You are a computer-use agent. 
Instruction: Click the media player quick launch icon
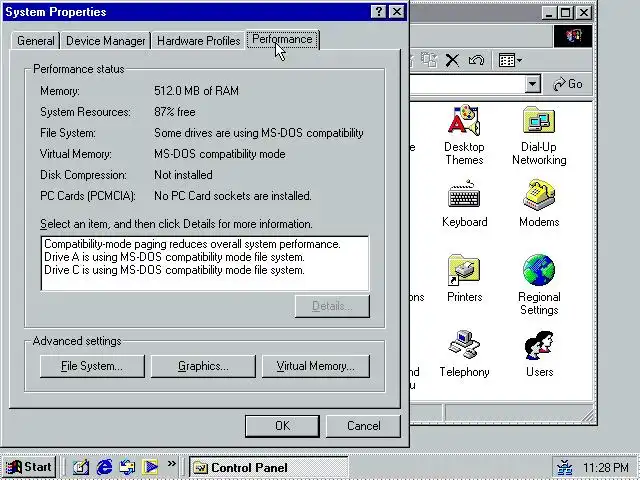point(150,467)
